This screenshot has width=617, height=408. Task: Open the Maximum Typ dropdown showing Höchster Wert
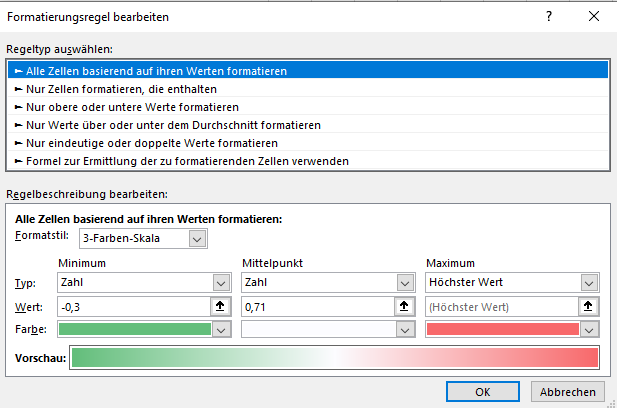click(589, 283)
